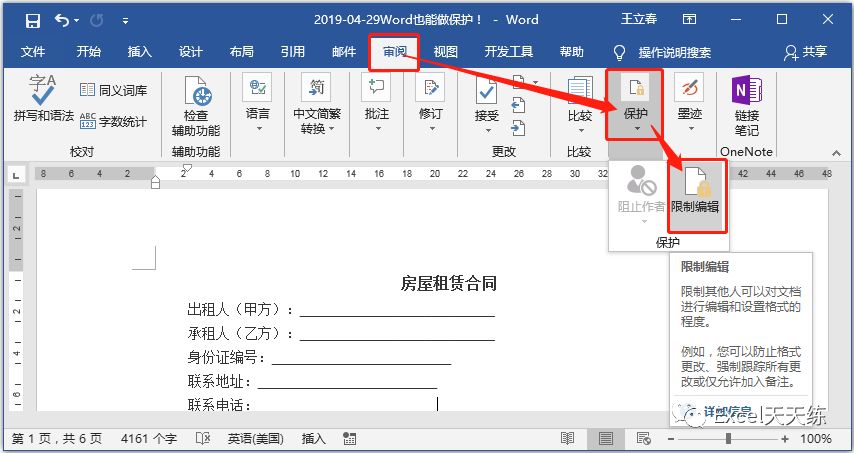The height and width of the screenshot is (453, 854).
Task: Switch to the 开始 tab
Action: pos(88,52)
